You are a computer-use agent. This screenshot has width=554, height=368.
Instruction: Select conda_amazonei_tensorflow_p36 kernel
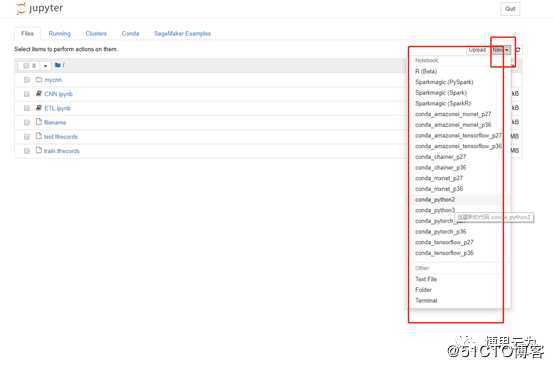click(459, 146)
